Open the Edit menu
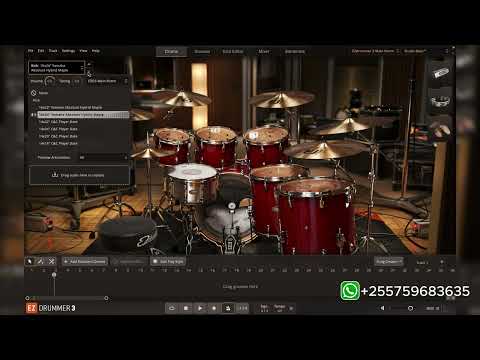The height and width of the screenshot is (360, 480). 41,51
